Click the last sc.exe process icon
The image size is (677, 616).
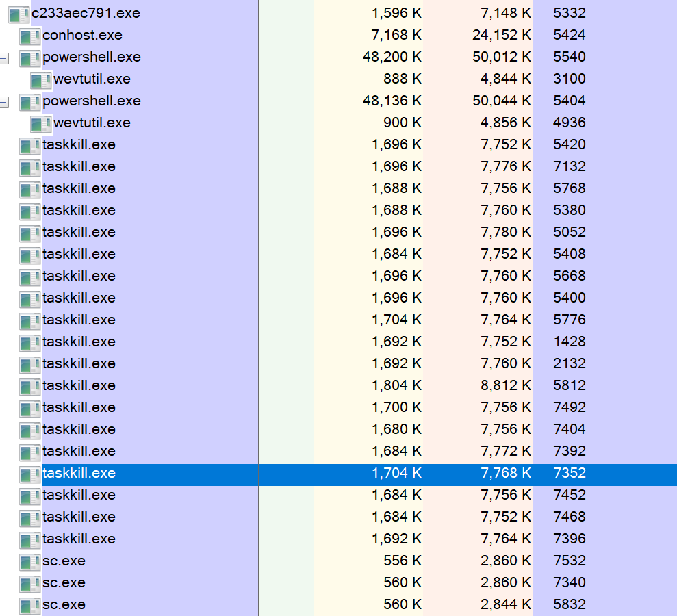tap(29, 604)
